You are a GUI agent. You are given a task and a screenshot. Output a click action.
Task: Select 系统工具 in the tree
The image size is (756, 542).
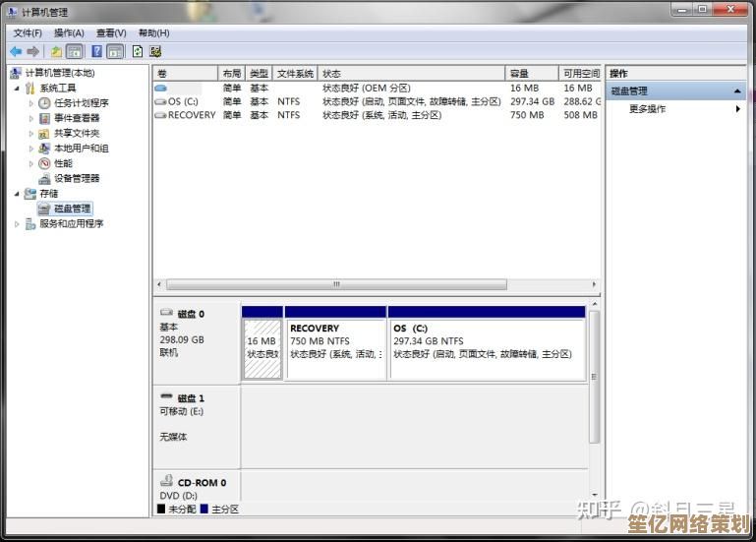(x=58, y=88)
